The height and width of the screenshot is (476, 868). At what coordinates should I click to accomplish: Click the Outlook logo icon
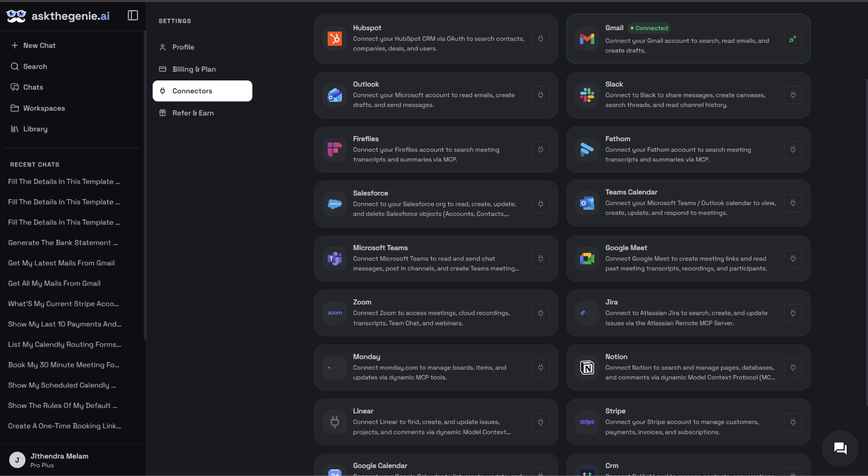point(335,95)
